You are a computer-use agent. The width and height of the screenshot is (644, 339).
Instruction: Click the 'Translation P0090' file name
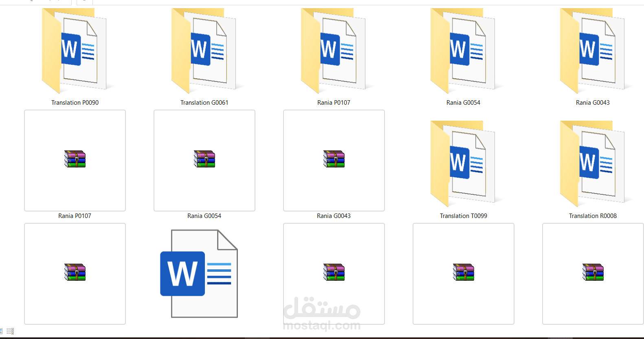[x=75, y=103]
